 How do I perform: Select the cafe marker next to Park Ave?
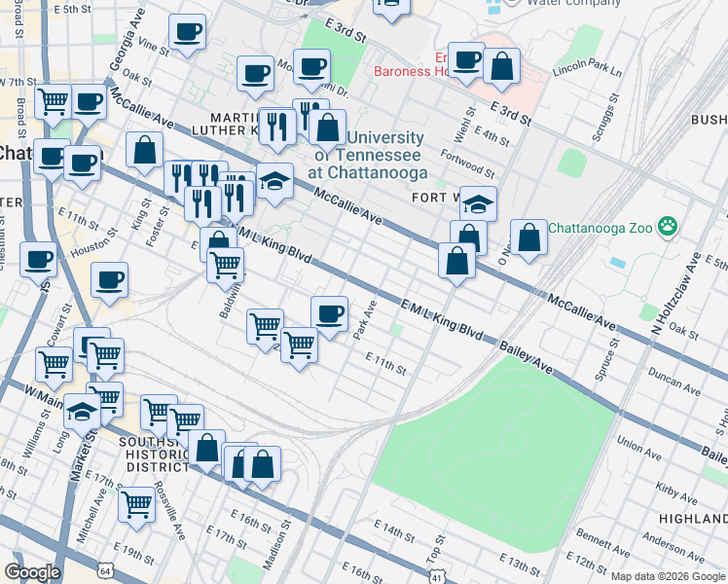(x=329, y=315)
